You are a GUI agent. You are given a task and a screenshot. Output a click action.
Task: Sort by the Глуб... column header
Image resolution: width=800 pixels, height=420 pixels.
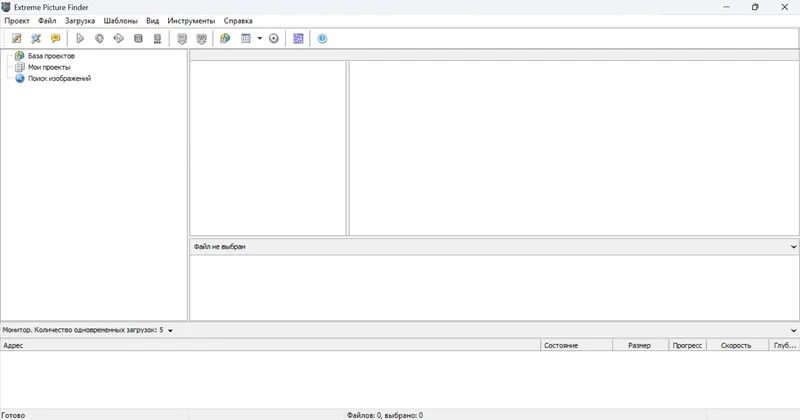784,345
